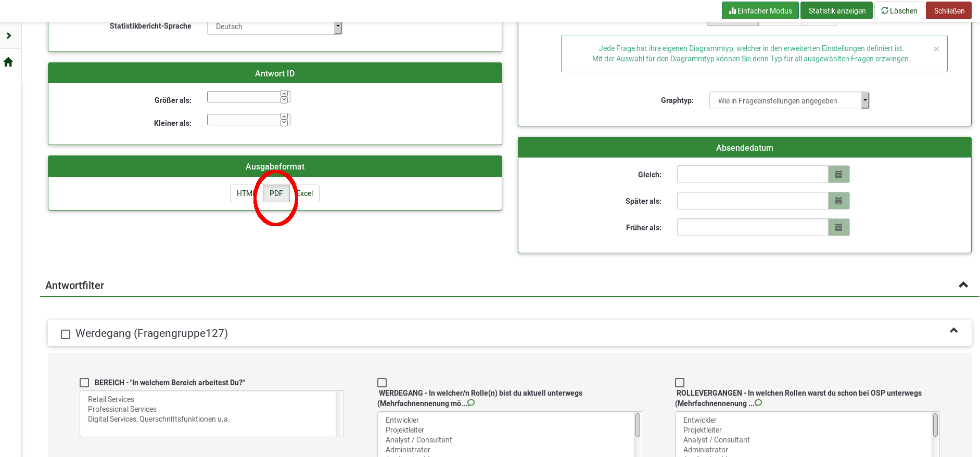Open calendar picker for Früher als date

[x=838, y=228]
